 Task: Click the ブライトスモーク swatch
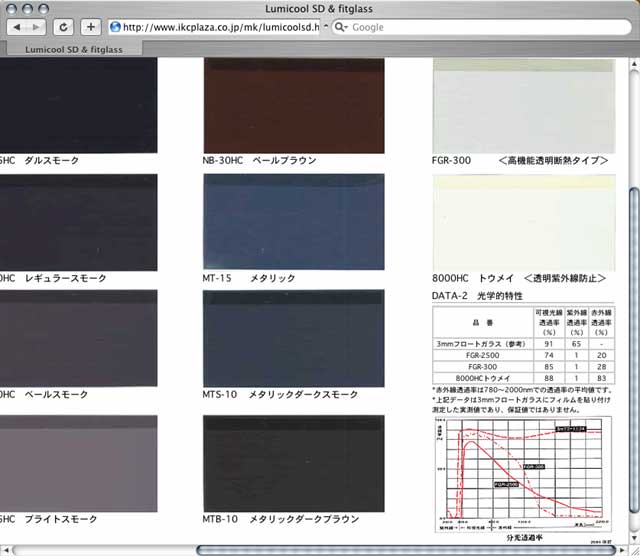click(78, 463)
